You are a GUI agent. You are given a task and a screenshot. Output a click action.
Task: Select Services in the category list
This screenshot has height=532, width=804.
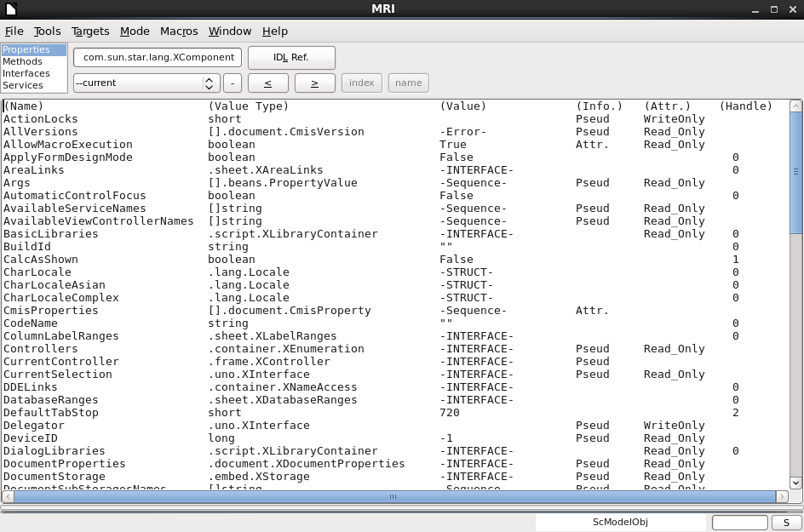(x=34, y=85)
